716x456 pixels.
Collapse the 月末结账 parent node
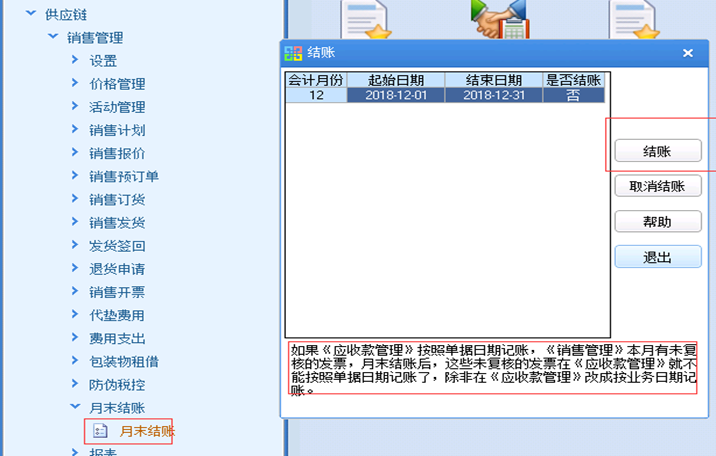point(75,407)
